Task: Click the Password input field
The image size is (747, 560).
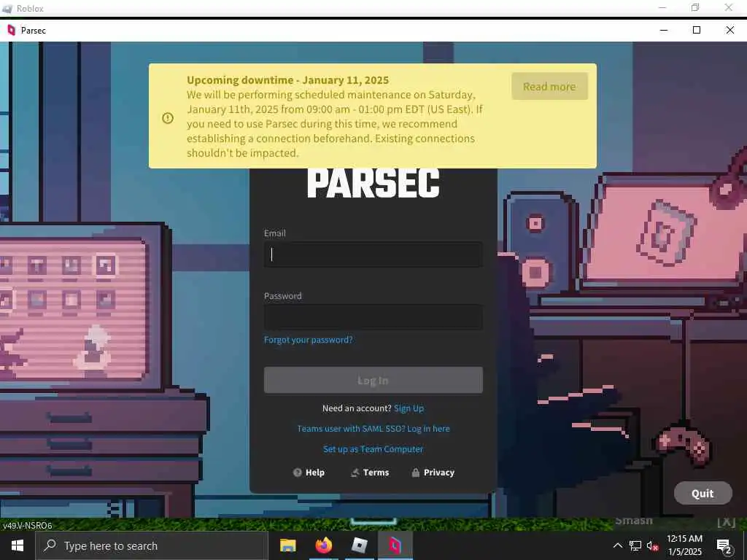Action: pos(373,317)
